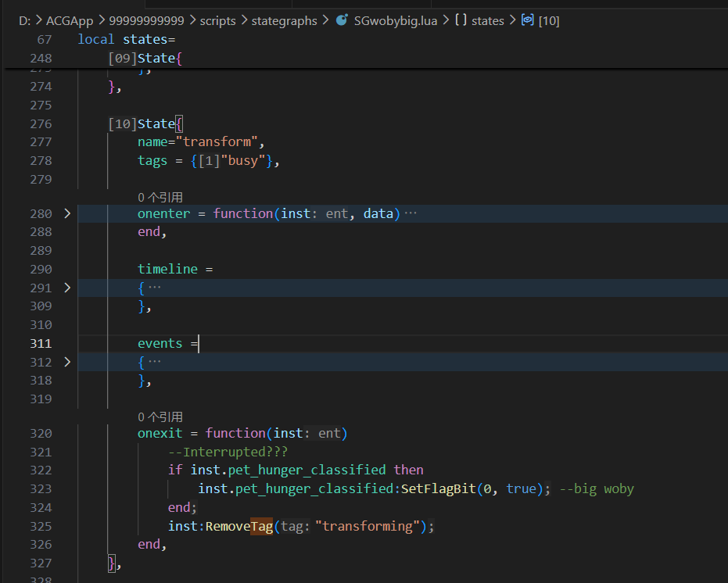Unfold the timeline block at line 291

click(67, 288)
